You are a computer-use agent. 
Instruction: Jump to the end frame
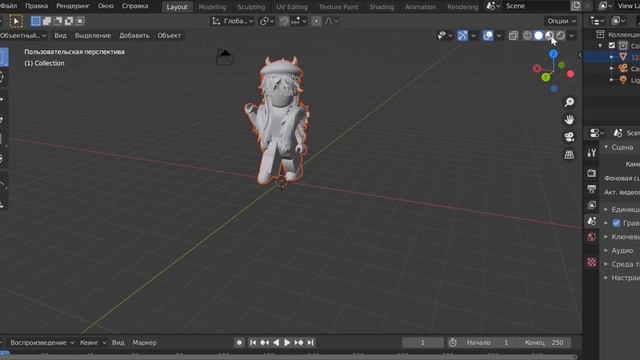point(310,342)
